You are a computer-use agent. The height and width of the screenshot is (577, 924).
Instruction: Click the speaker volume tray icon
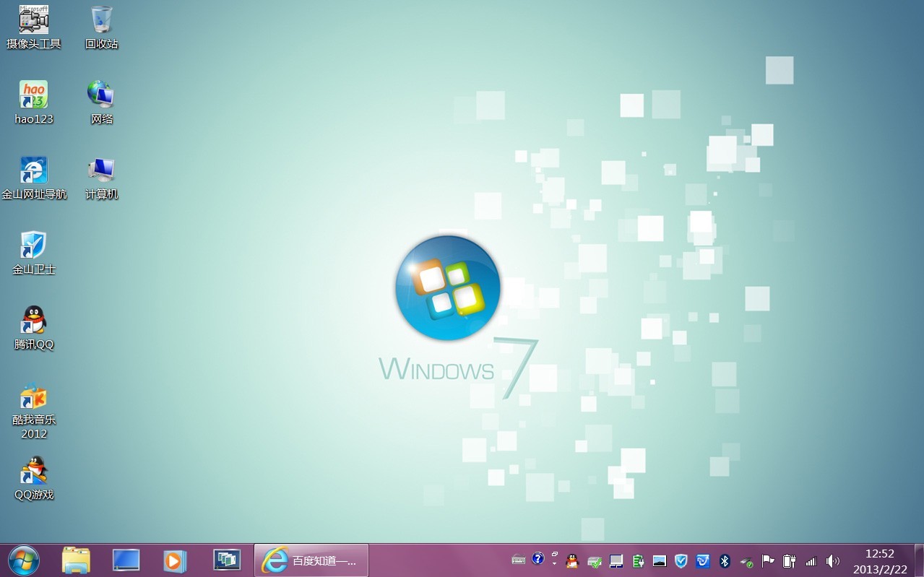(x=833, y=561)
